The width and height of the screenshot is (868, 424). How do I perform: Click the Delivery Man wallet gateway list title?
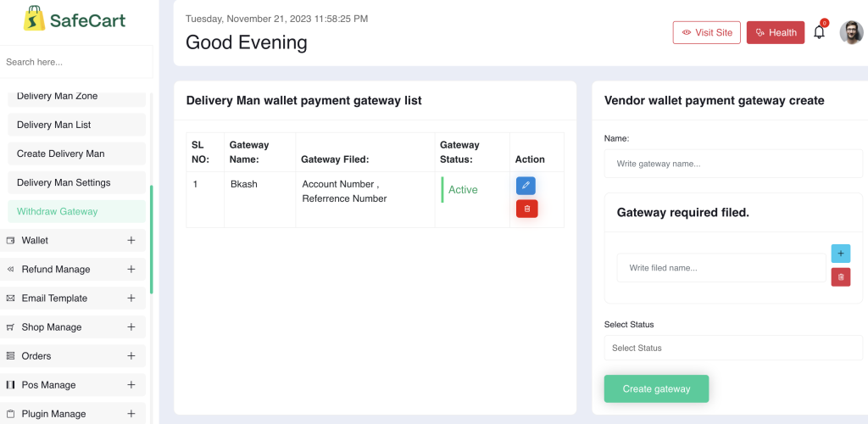304,101
